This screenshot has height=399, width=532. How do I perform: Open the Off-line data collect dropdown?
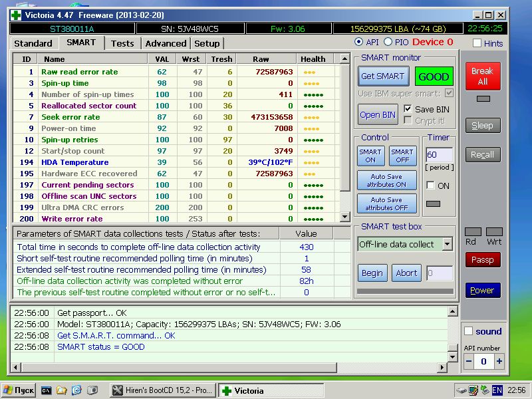coord(447,244)
